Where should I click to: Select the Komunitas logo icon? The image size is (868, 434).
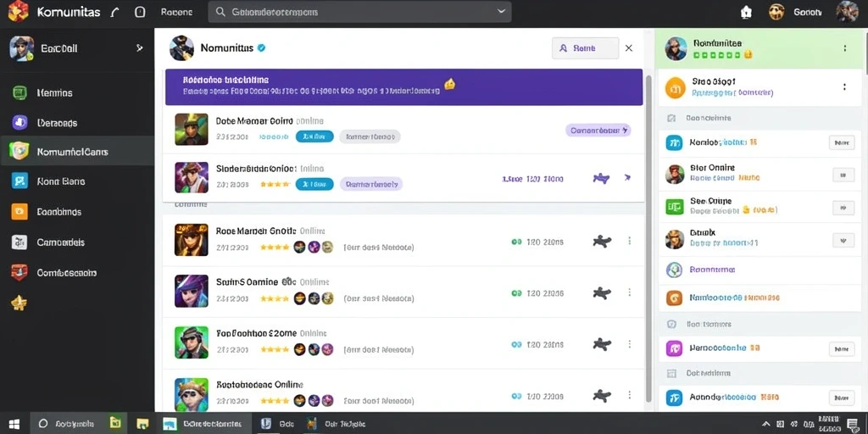(x=18, y=11)
